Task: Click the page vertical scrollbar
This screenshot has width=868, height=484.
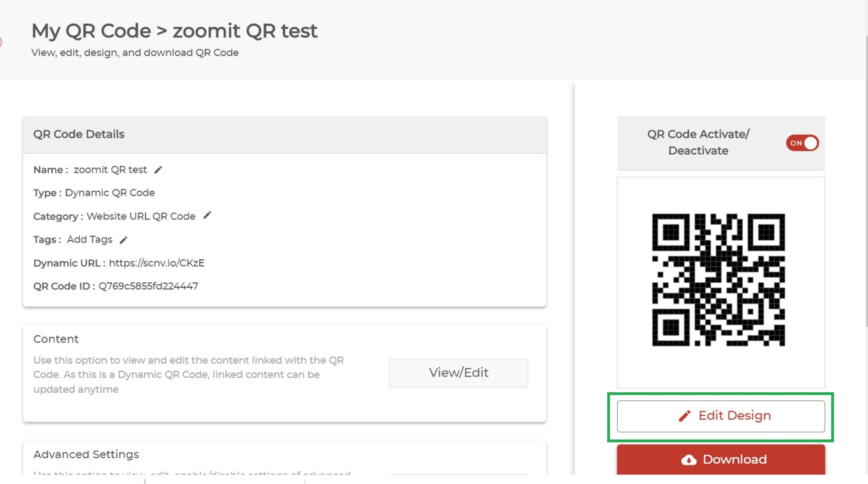Action: (866, 181)
